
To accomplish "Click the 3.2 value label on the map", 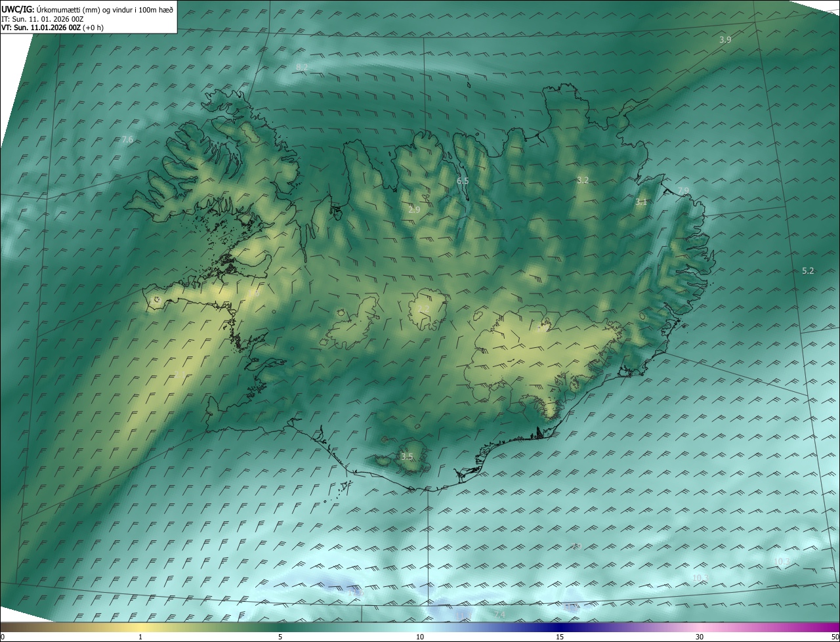I will (x=583, y=180).
